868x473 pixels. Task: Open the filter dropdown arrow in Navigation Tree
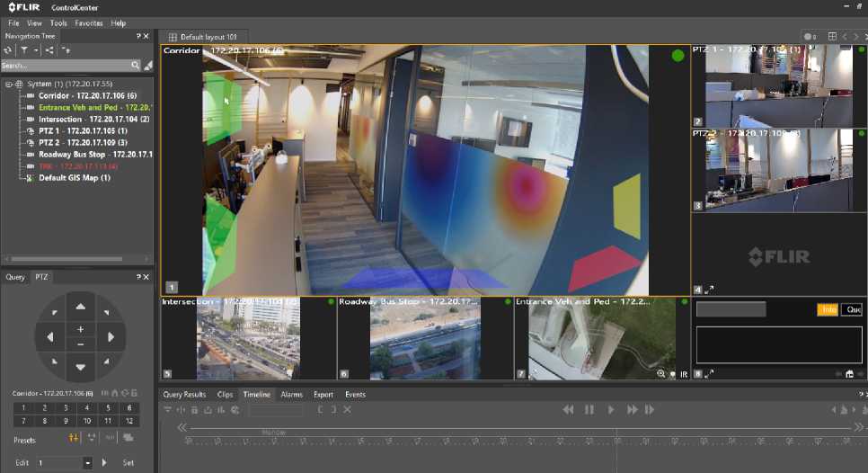click(x=36, y=50)
